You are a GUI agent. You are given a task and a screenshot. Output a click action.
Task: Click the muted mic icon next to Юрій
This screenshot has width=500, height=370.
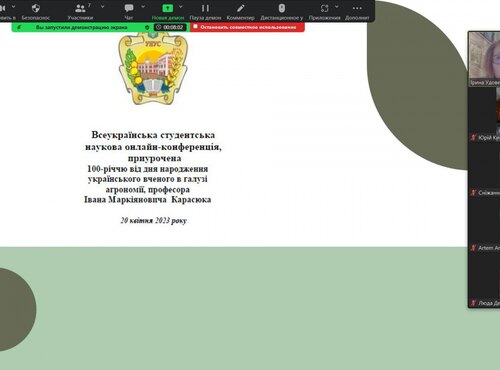coord(473,137)
